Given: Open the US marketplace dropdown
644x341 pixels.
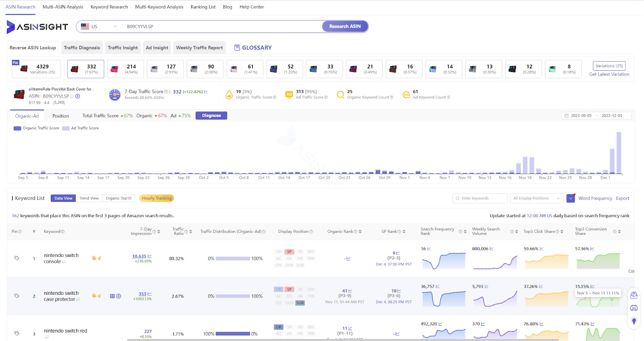Looking at the screenshot, I should coord(99,27).
